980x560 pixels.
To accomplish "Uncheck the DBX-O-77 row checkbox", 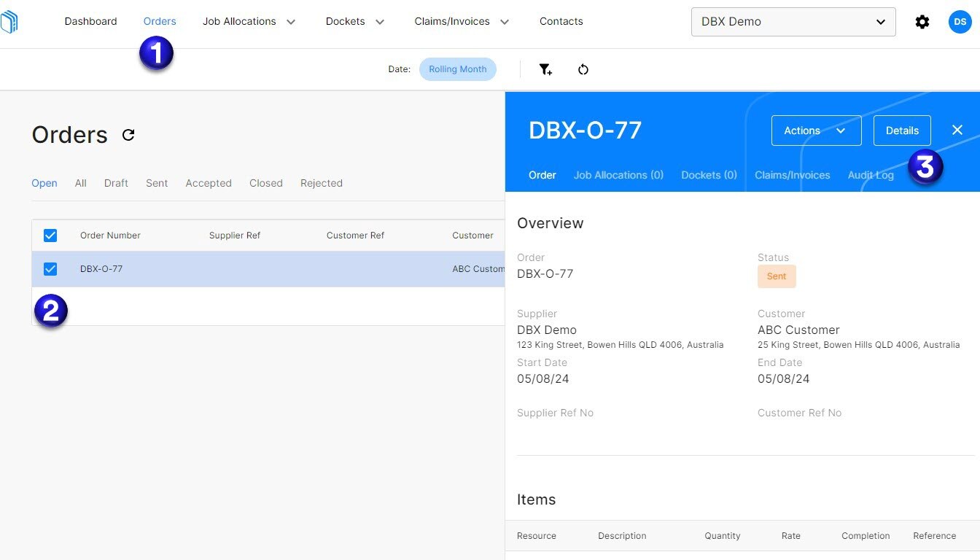I will pyautogui.click(x=50, y=268).
